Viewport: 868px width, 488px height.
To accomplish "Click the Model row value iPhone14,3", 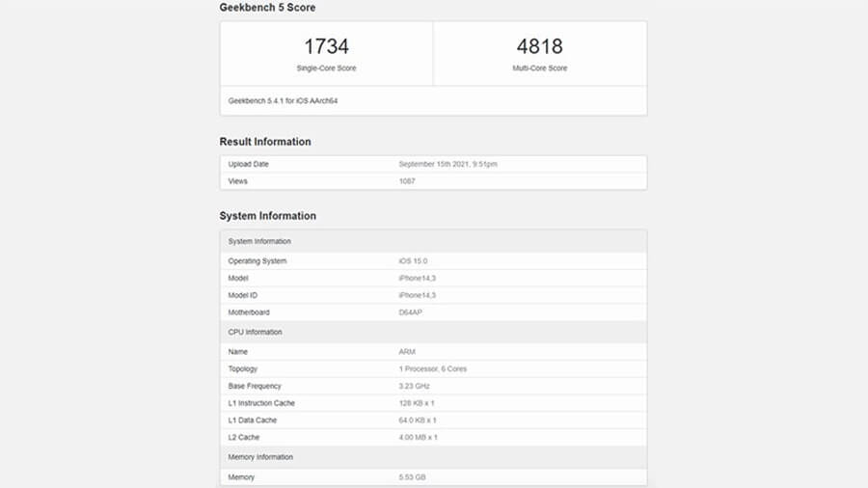I will [418, 278].
